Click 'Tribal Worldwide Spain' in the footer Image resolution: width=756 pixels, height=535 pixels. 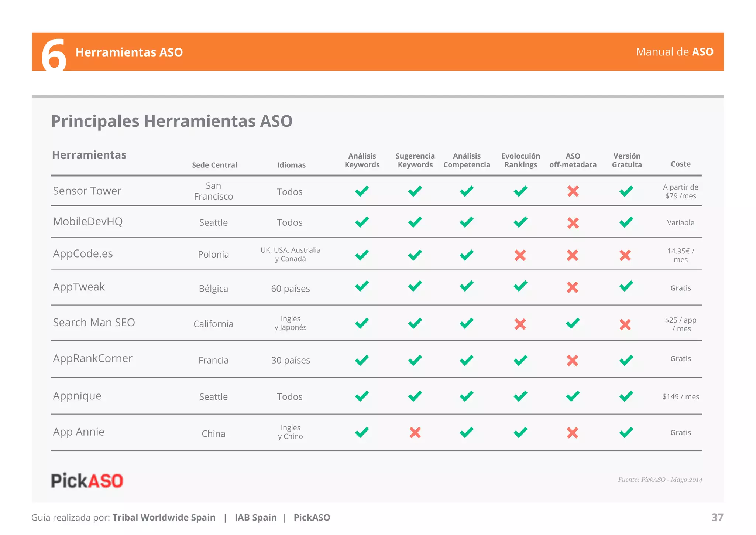164,517
